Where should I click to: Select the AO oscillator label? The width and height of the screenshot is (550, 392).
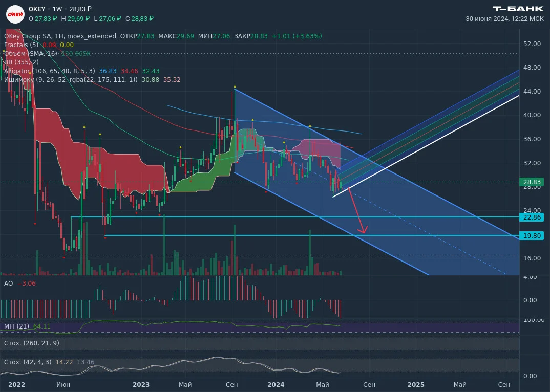8,284
